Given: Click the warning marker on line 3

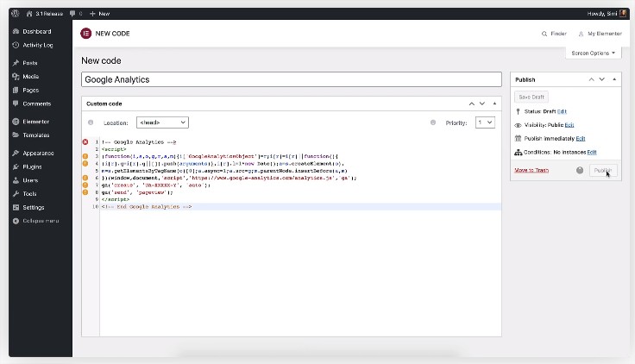Looking at the screenshot, I should (85, 156).
